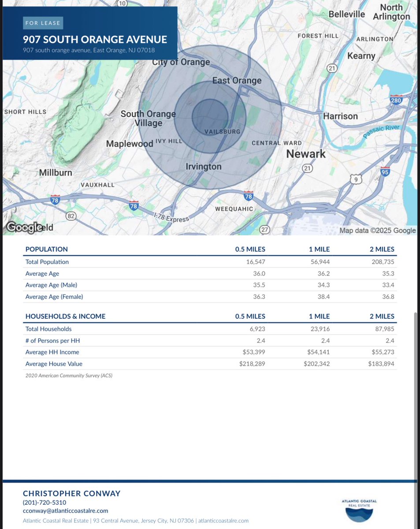Click the I-78 shield near Weequahic
420x529 pixels.
click(248, 196)
